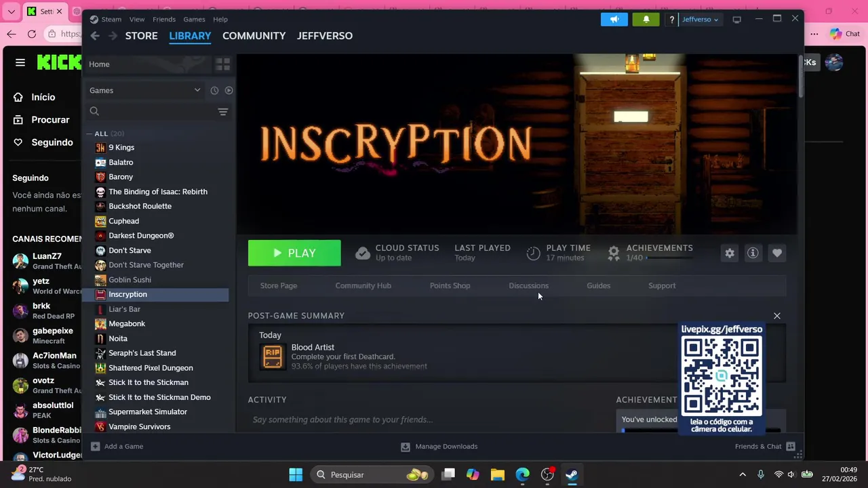Reload the browser page behind Steam
Image resolution: width=868 pixels, height=488 pixels.
coord(32,34)
